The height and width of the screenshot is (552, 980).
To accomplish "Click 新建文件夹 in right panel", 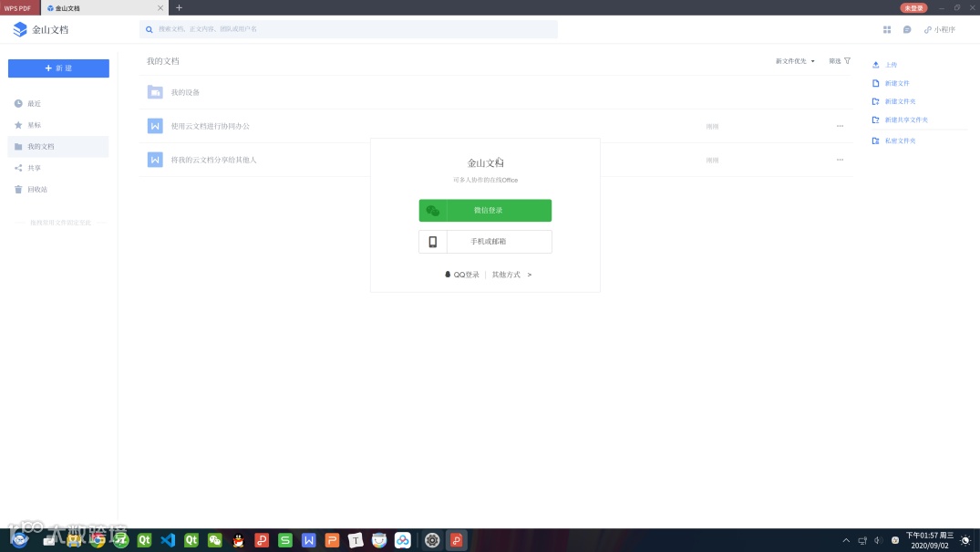I will (893, 101).
